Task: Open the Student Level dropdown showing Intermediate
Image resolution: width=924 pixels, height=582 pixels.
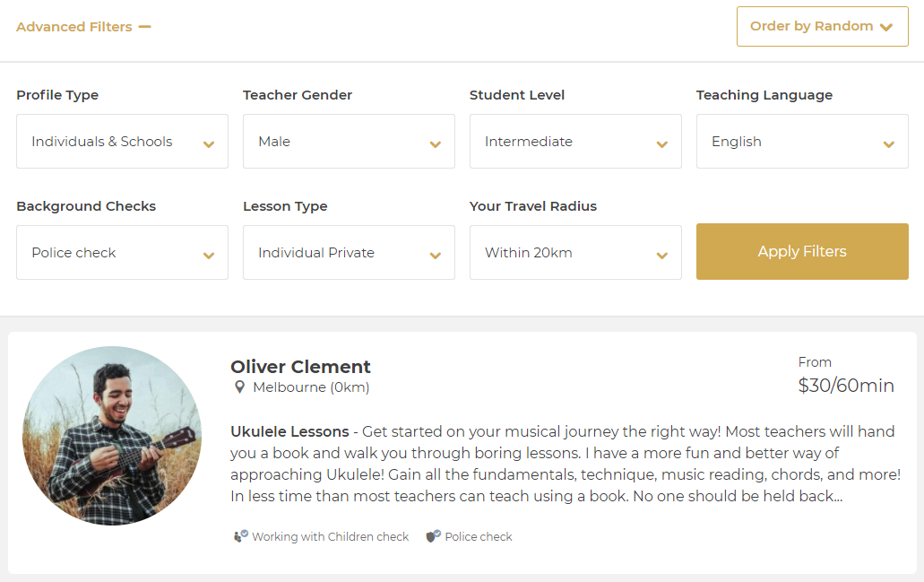Action: pos(575,142)
